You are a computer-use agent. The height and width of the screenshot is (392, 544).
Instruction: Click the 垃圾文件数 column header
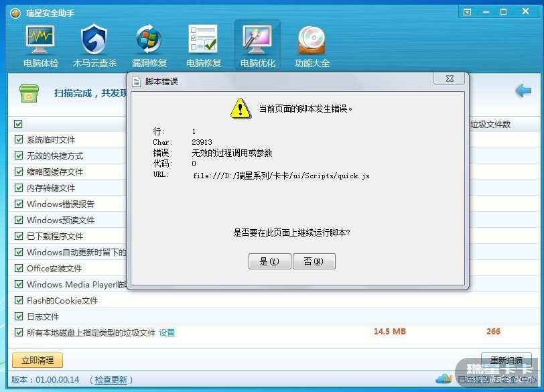490,124
